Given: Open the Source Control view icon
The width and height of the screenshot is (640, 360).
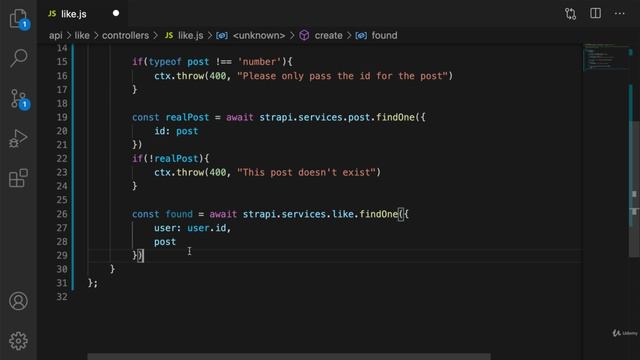Looking at the screenshot, I should point(19,99).
